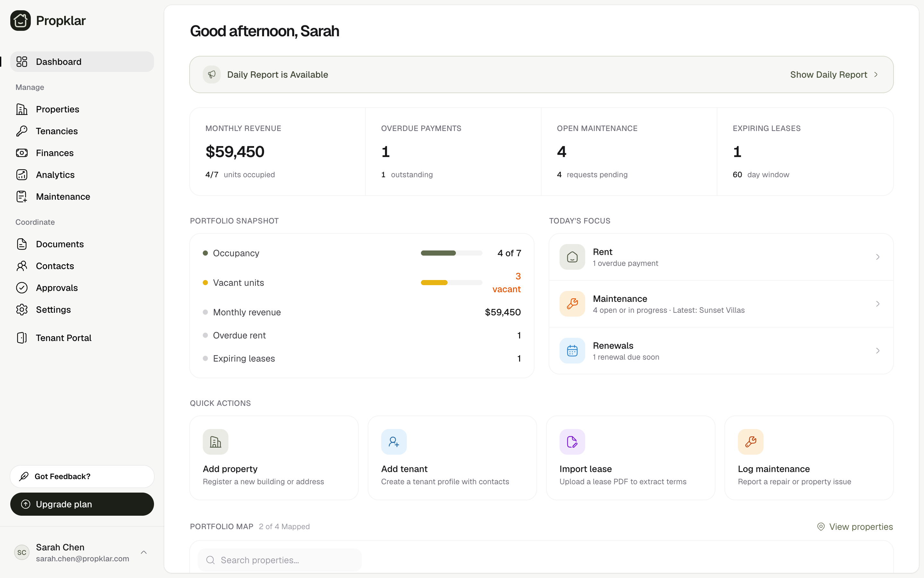The height and width of the screenshot is (578, 924).
Task: Click the Tenancies key icon
Action: pos(22,131)
